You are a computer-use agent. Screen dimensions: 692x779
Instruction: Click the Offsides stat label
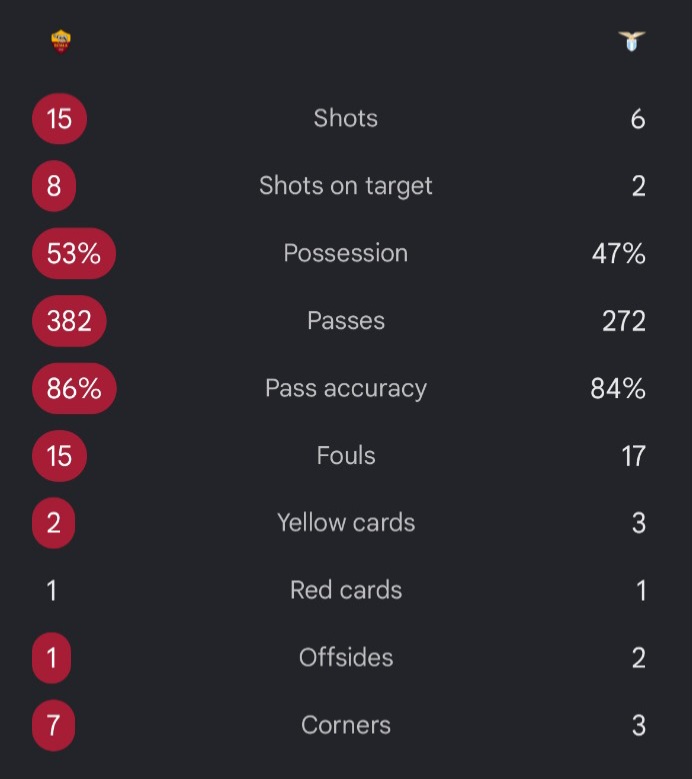pyautogui.click(x=346, y=658)
